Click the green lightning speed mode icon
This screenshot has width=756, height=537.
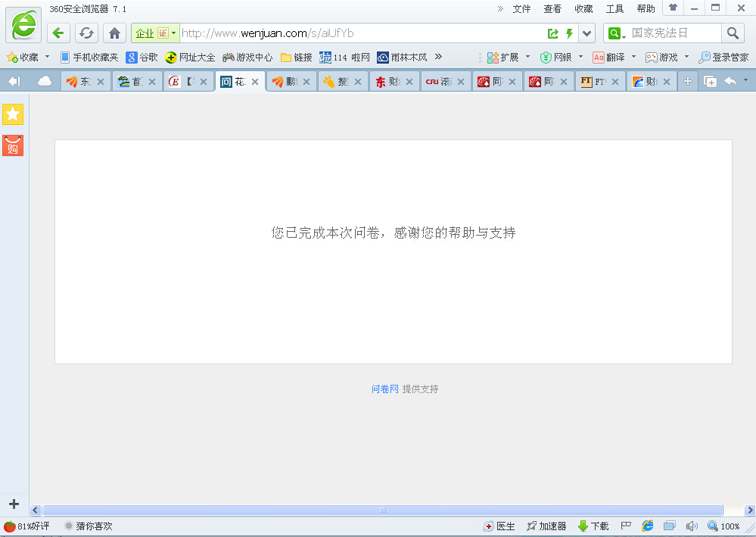pyautogui.click(x=569, y=33)
